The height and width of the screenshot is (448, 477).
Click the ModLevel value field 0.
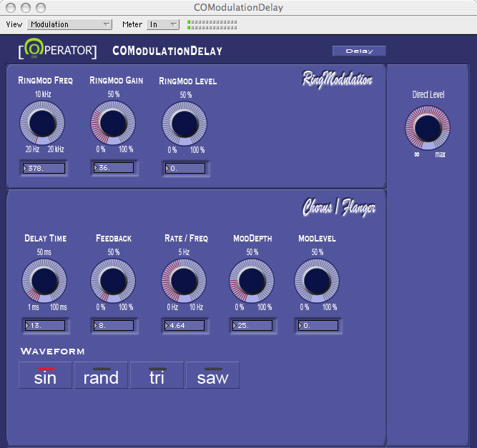pos(318,326)
